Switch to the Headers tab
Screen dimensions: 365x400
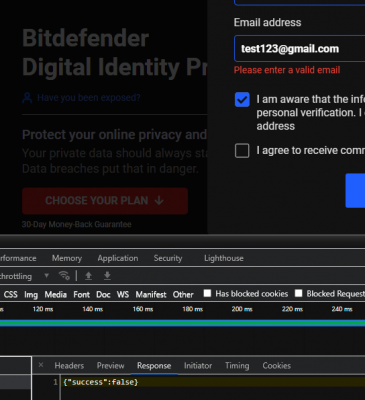point(69,366)
